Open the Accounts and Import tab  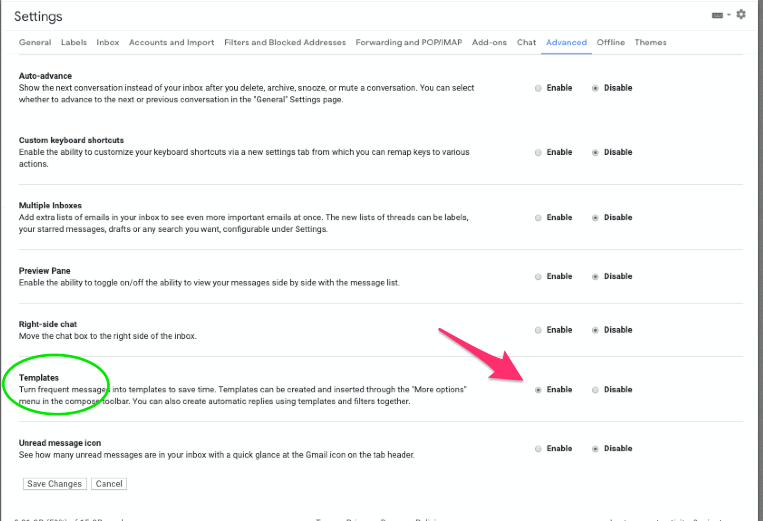(171, 42)
